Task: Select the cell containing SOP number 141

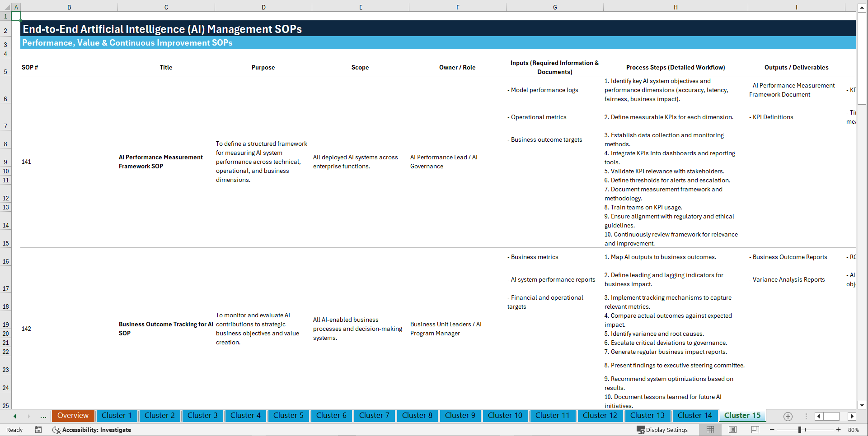Action: [26, 162]
